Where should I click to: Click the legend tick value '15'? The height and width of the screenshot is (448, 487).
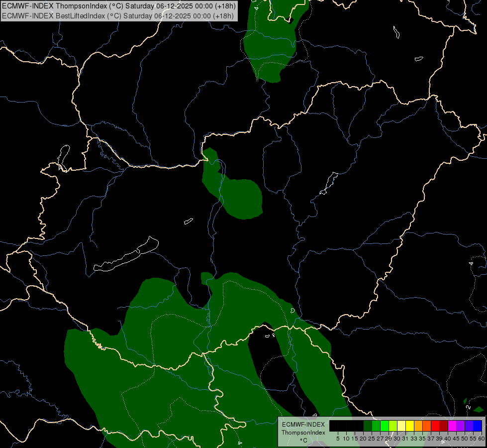tap(355, 439)
